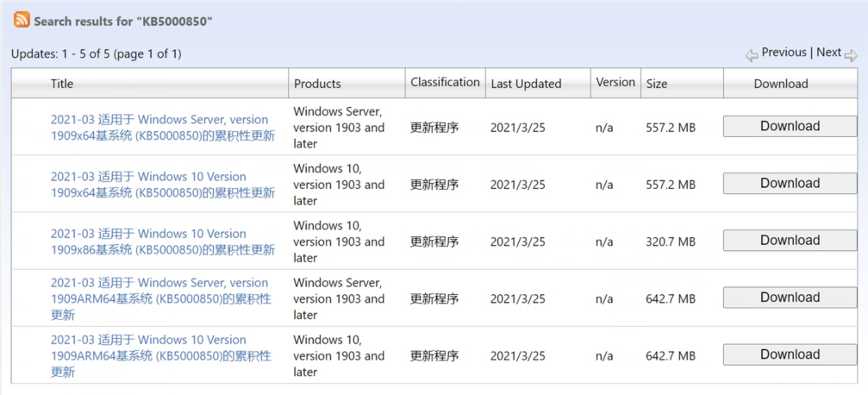The height and width of the screenshot is (395, 868).
Task: Open Windows 10 Version 1909 x86 update link
Action: point(163,241)
